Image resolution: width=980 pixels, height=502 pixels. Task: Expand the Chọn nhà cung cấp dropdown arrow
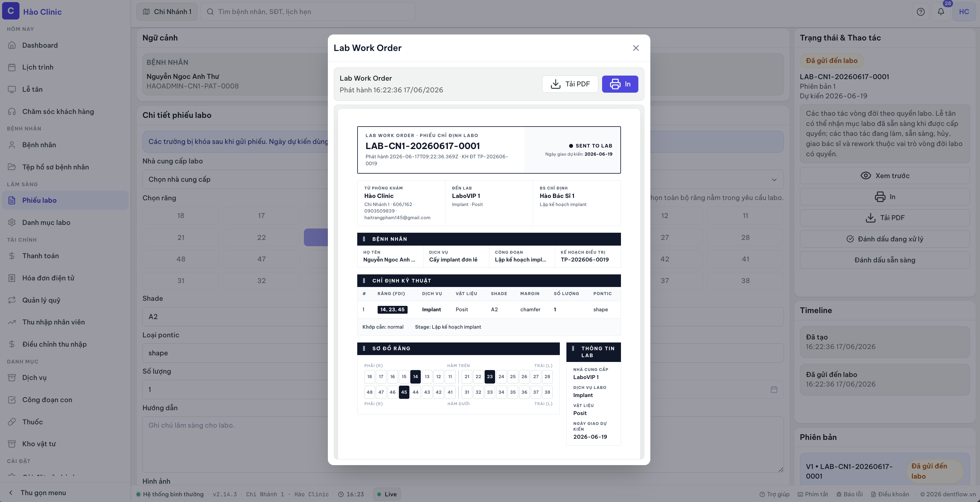[x=774, y=180]
